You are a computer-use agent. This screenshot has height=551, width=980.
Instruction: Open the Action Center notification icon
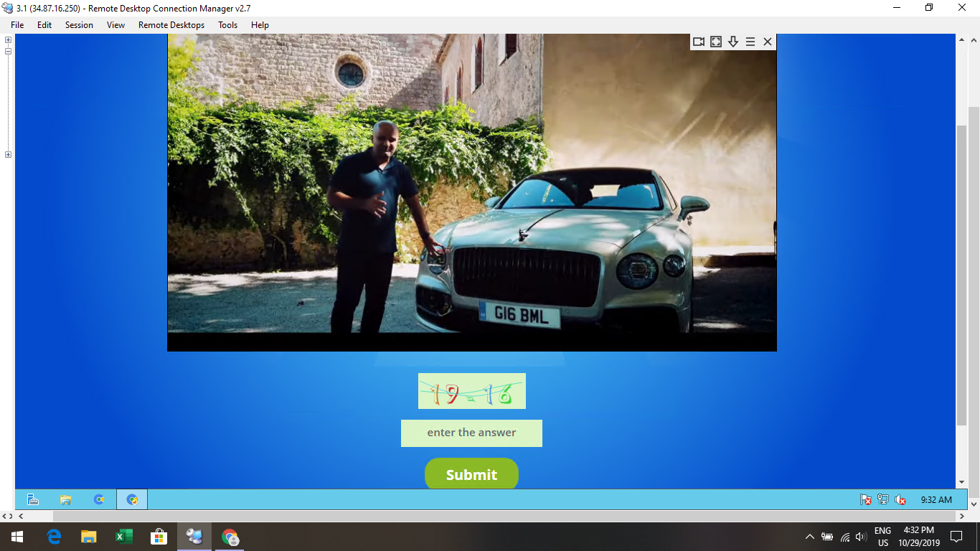956,537
